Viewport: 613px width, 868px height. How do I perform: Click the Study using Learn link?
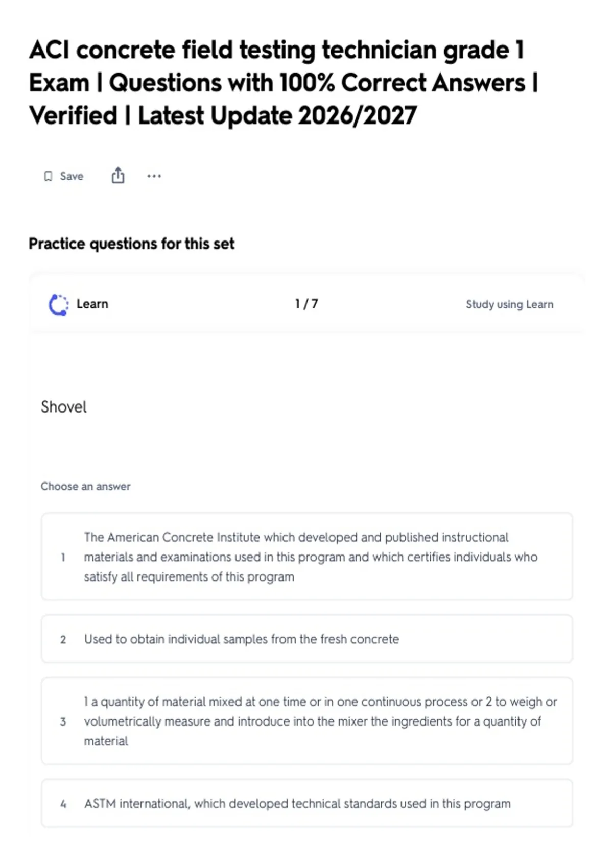click(x=509, y=304)
